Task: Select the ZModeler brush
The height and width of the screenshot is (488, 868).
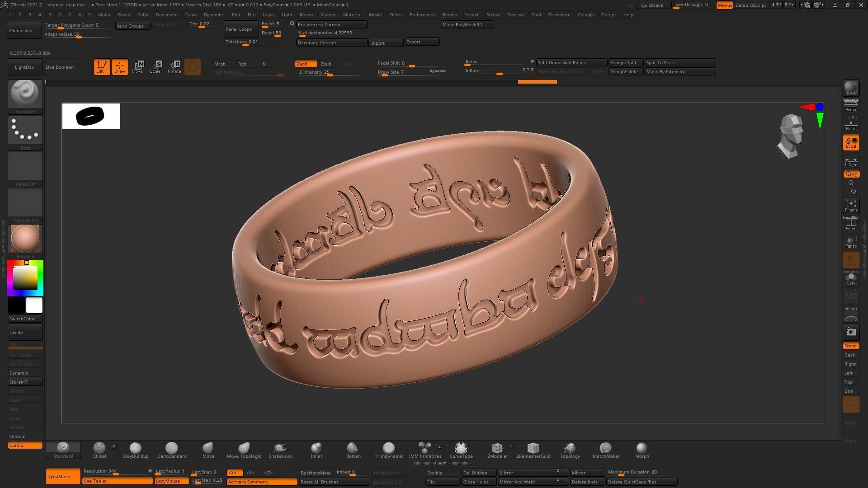Action: (x=497, y=450)
